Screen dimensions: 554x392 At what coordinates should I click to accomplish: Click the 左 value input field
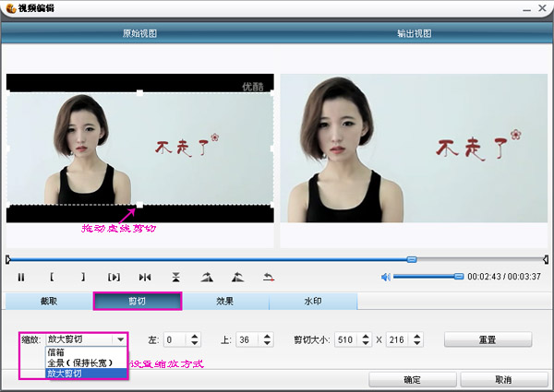(x=175, y=339)
